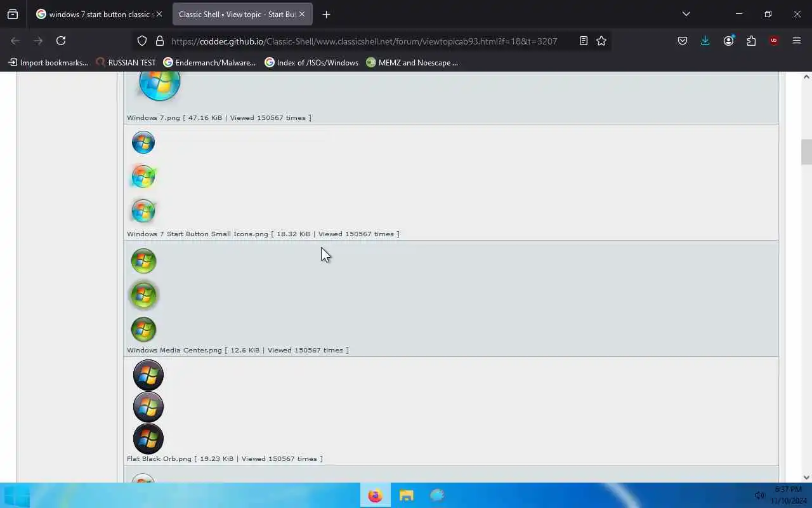Click third pressed small blue start orb
The width and height of the screenshot is (812, 508).
coord(143,211)
